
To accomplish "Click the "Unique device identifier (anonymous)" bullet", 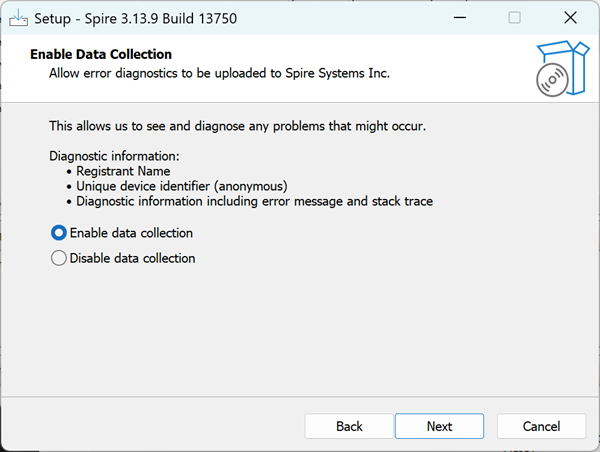I will tap(182, 186).
